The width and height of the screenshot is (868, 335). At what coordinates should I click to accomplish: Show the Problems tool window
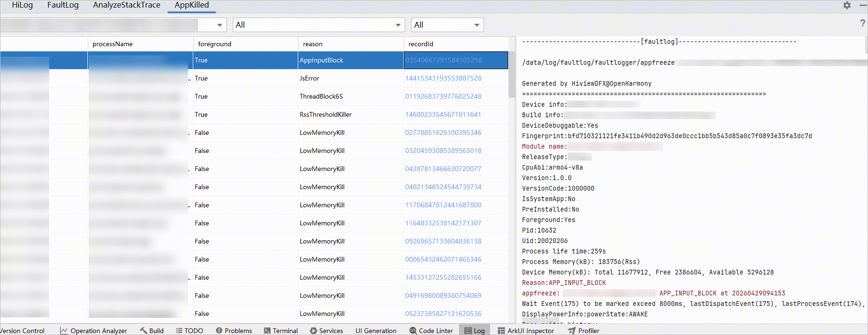pos(234,330)
